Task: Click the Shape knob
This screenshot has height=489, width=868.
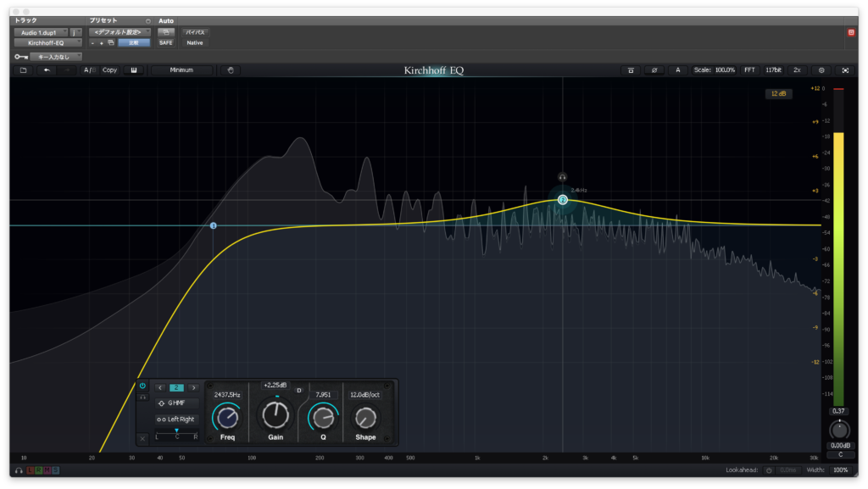Action: 365,418
